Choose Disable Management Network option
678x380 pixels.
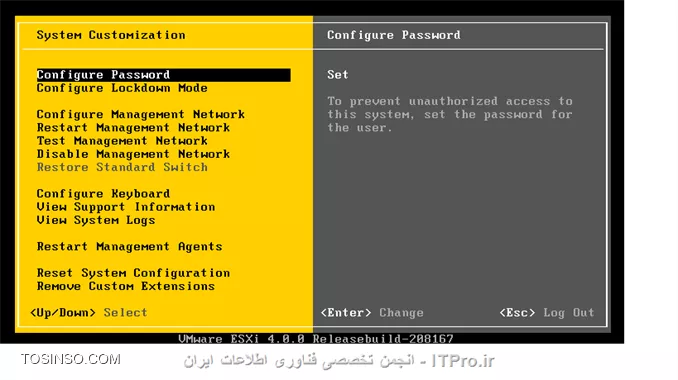[133, 154]
